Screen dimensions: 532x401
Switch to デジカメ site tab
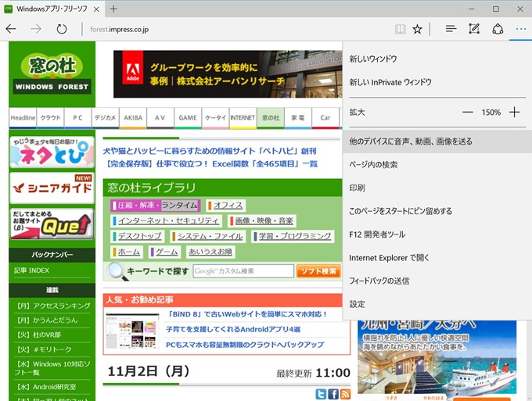[105, 118]
